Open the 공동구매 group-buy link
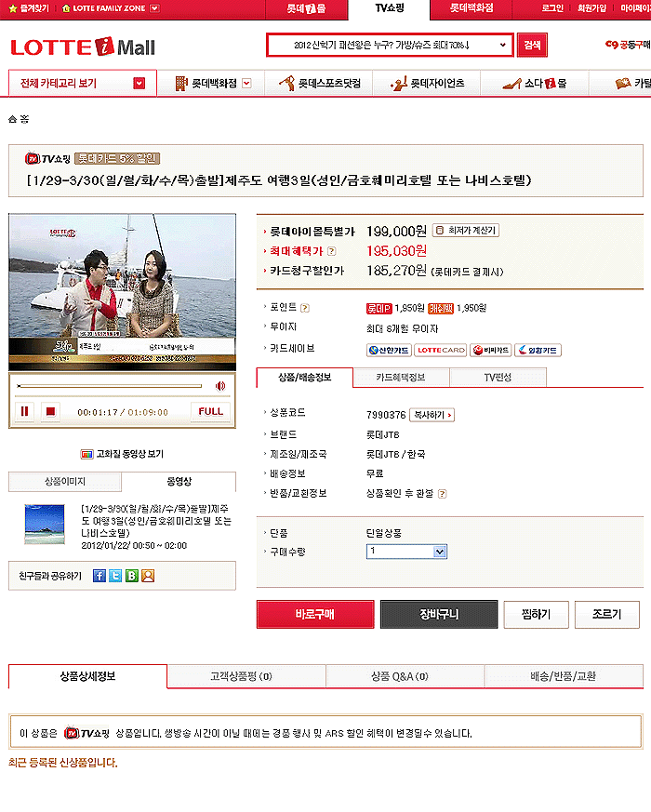The height and width of the screenshot is (812, 651). pyautogui.click(x=628, y=45)
